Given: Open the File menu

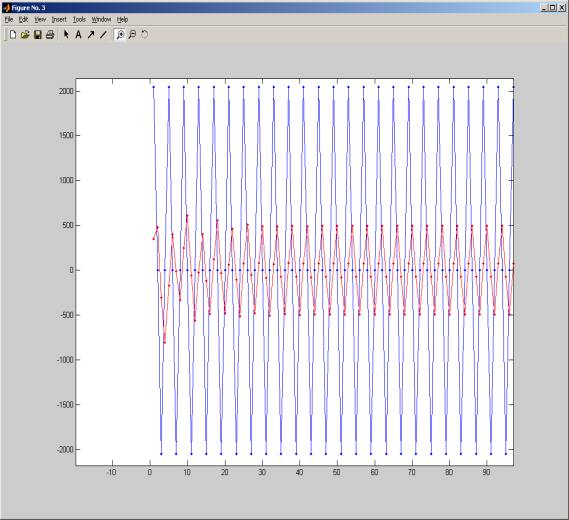Looking at the screenshot, I should 9,20.
